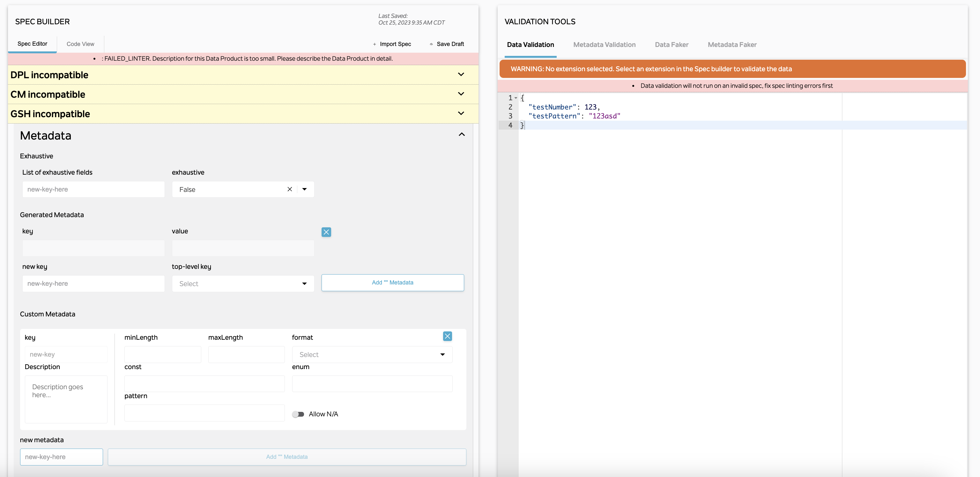
Task: Click the maxLength input field
Action: [x=247, y=354]
